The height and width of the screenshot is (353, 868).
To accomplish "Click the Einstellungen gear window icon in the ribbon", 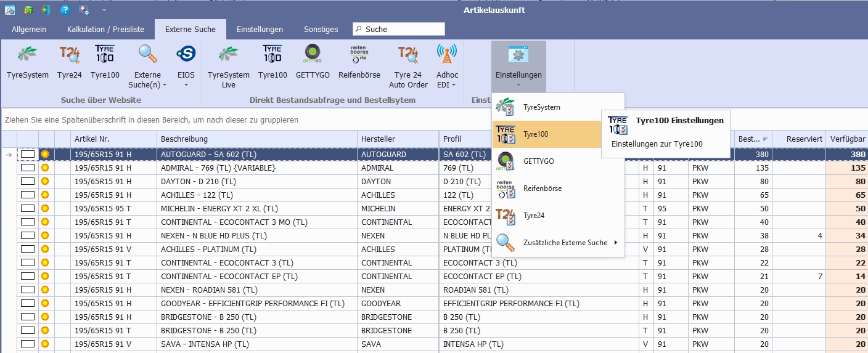I will click(x=518, y=55).
